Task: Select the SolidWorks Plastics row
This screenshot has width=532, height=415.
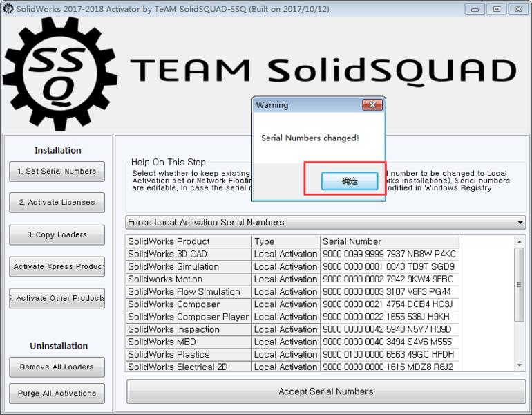Action: pos(292,355)
